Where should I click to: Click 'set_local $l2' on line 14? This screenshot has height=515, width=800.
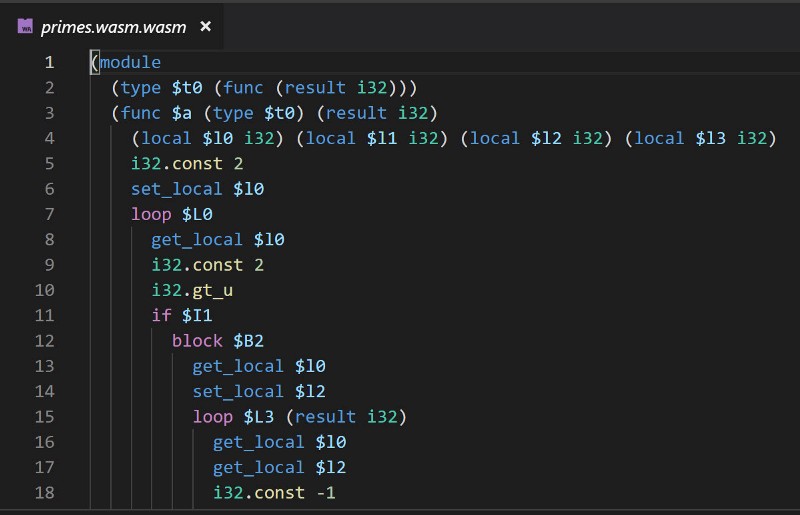point(259,391)
